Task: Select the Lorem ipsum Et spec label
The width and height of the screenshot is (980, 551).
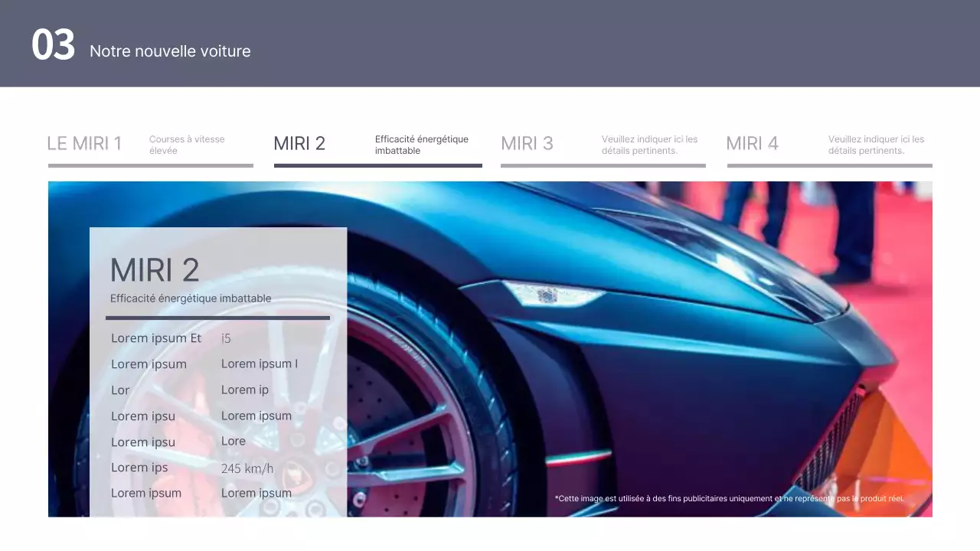Action: pos(156,338)
